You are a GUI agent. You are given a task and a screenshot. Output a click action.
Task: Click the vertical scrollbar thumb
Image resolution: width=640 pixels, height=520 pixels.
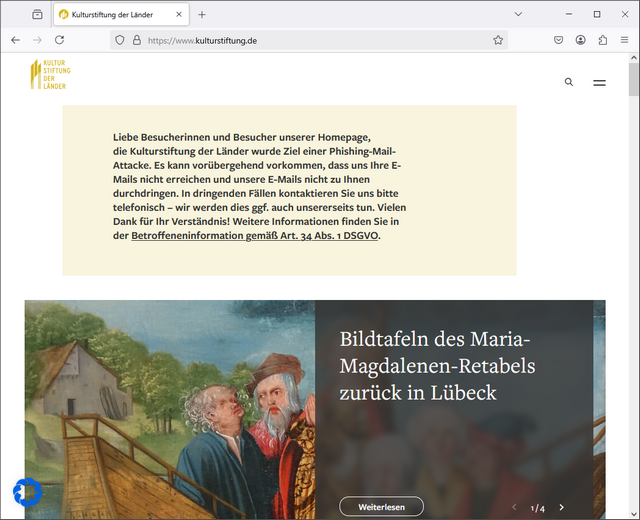pos(633,79)
